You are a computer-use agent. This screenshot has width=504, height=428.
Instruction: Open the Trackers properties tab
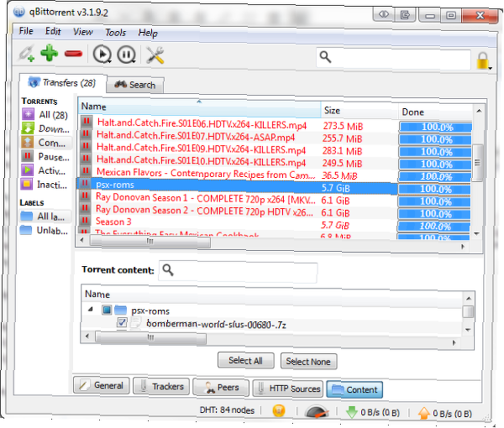pos(161,386)
